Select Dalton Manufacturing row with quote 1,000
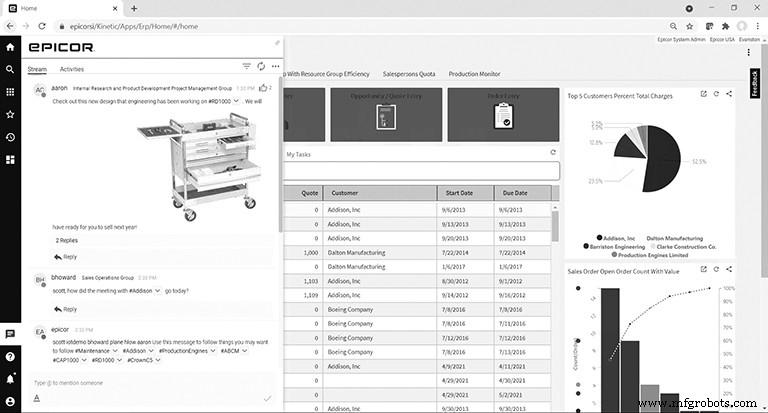The width and height of the screenshot is (768, 413). [x=417, y=253]
